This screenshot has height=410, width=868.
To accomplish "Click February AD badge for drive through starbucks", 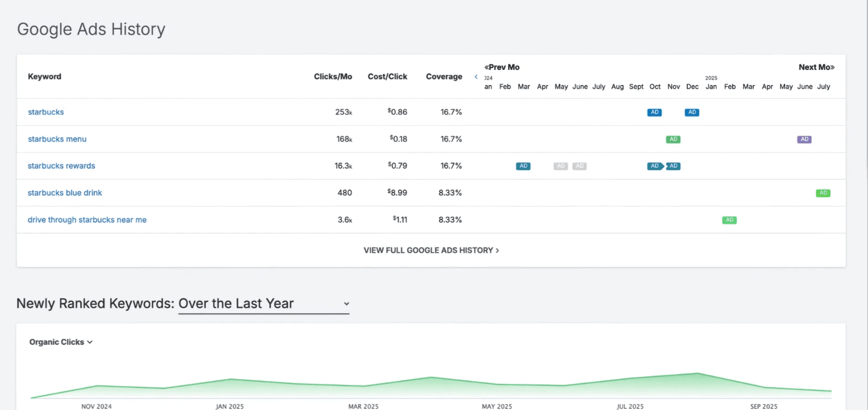I will (729, 220).
